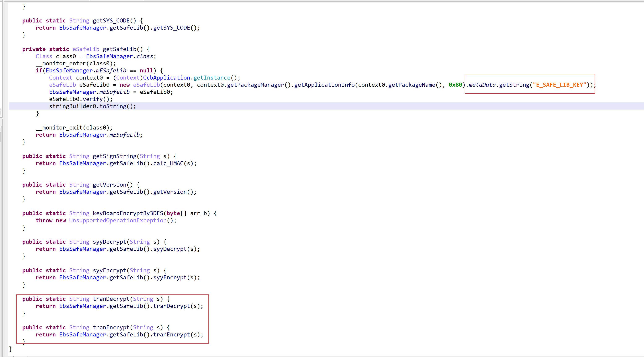Click the 0x80 hex constant
Image resolution: width=644 pixels, height=357 pixels.
455,85
